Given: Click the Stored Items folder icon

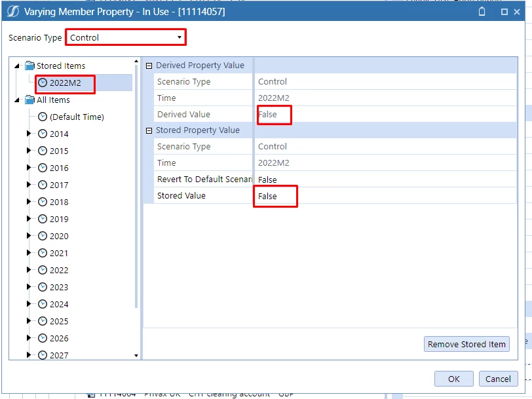Looking at the screenshot, I should (30, 66).
